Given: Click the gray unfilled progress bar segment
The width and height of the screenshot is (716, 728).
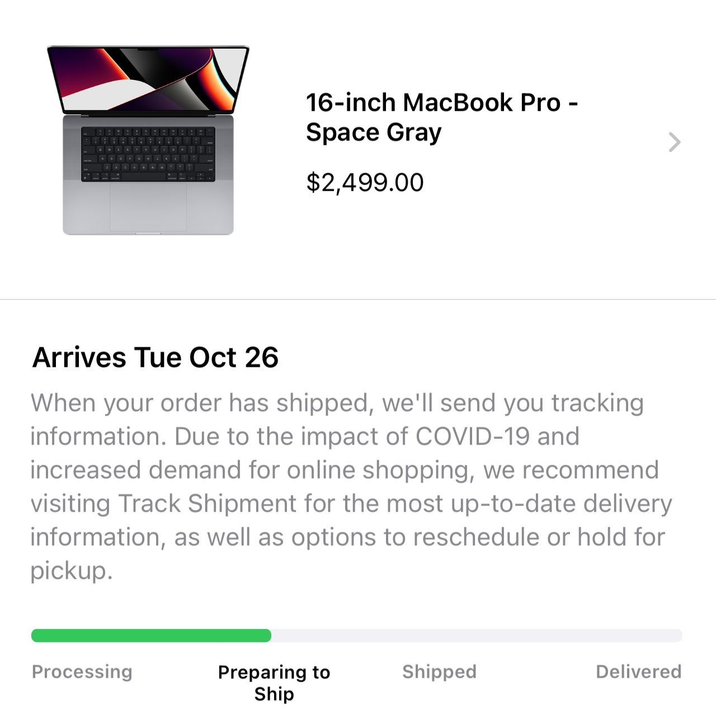Looking at the screenshot, I should click(475, 635).
